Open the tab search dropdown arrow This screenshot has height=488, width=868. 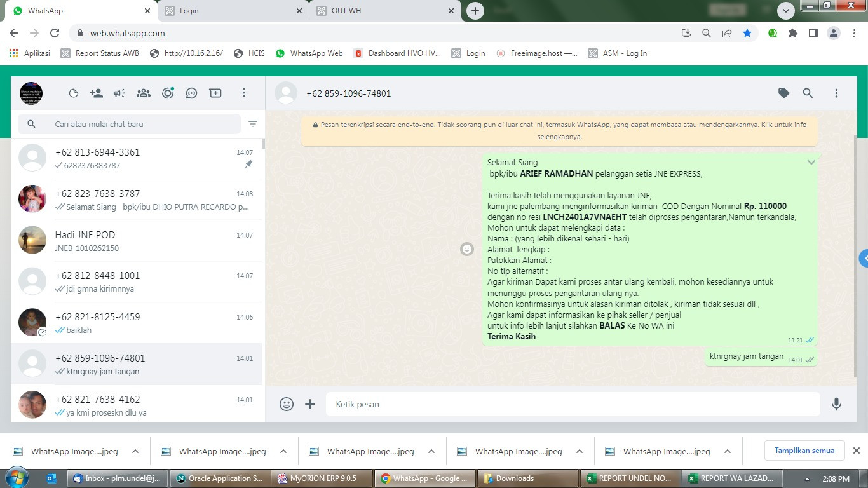click(786, 11)
